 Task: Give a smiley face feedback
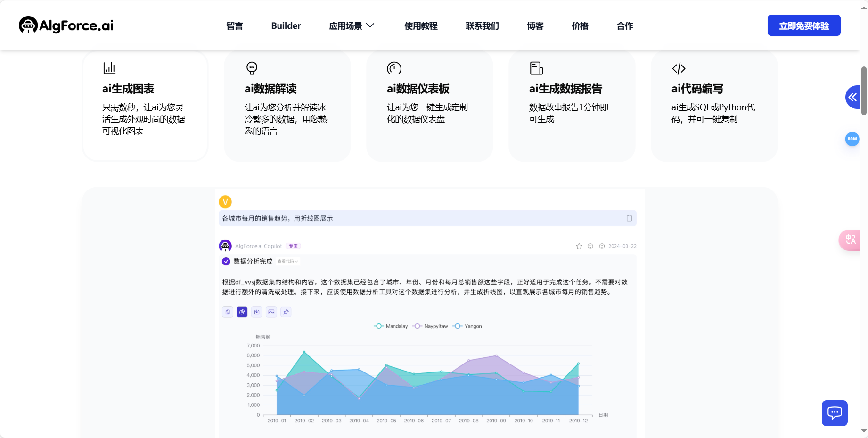pyautogui.click(x=590, y=246)
